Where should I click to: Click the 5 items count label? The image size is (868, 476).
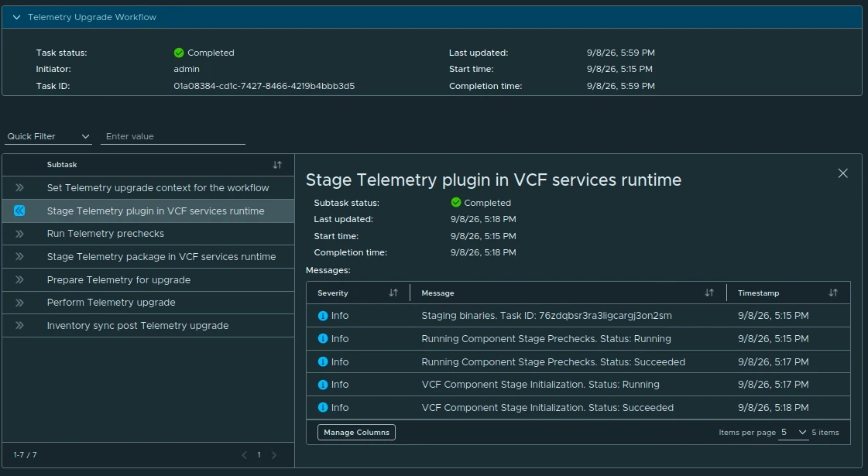pyautogui.click(x=825, y=433)
